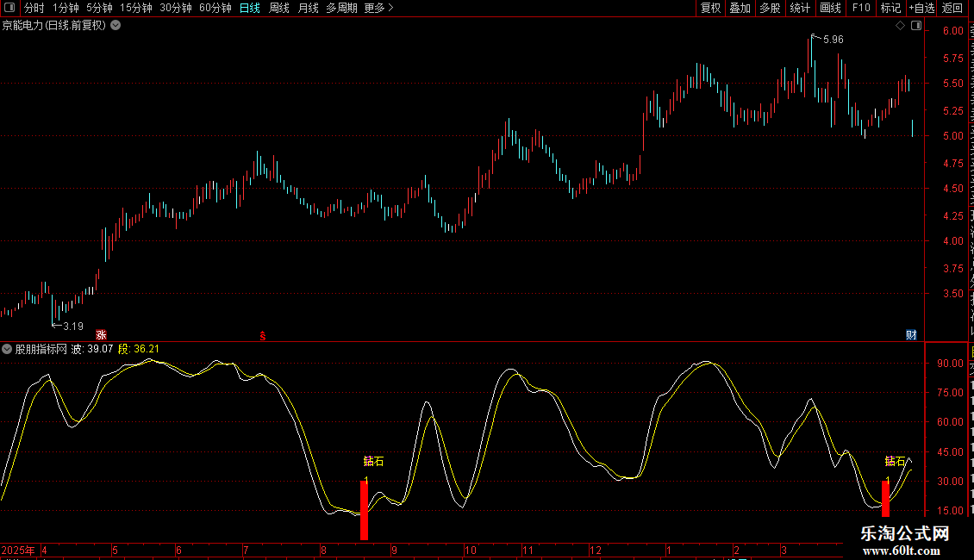Click the 90.00 indicator axis label
This screenshot has height=560, width=974.
tap(951, 364)
